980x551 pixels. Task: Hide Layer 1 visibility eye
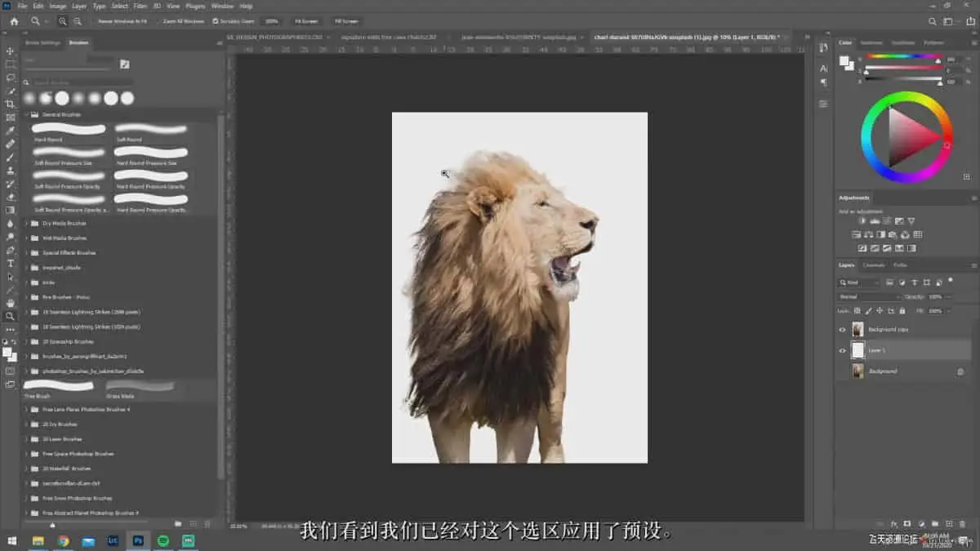[x=842, y=350]
